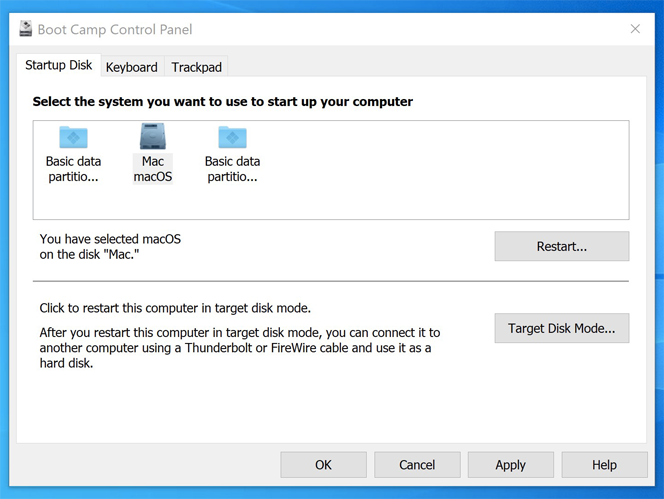
Task: Click the Cancel button
Action: click(x=417, y=465)
